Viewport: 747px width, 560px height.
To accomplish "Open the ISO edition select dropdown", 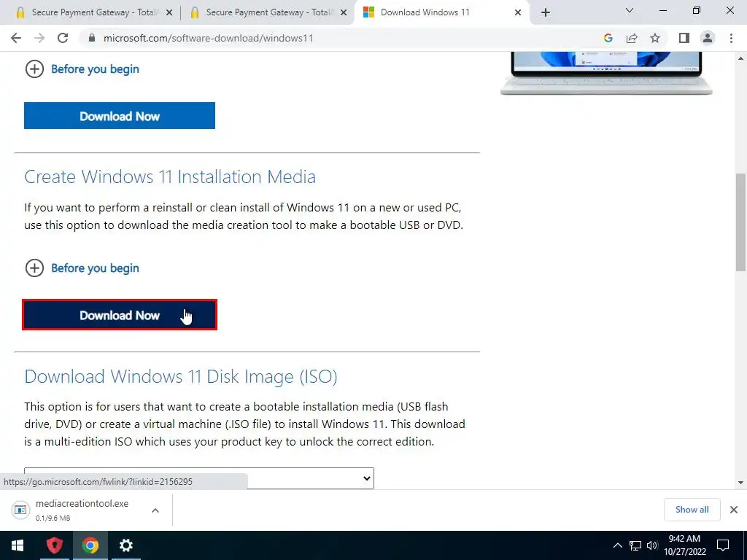I will pyautogui.click(x=199, y=478).
